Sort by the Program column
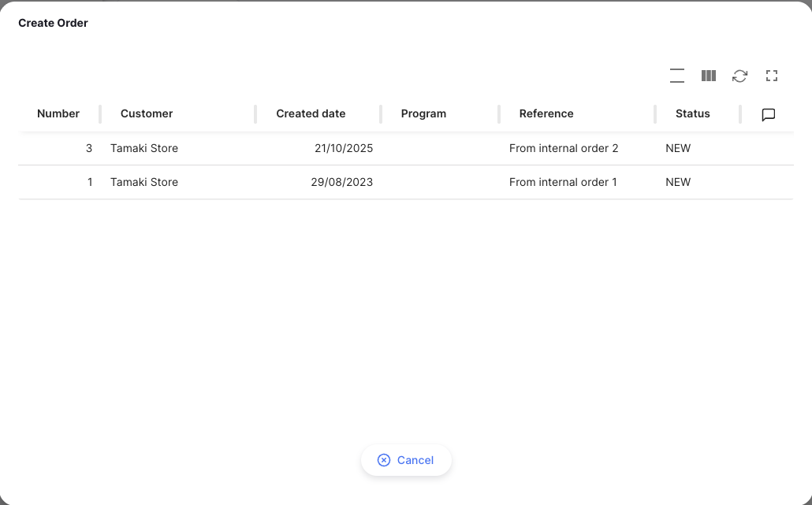This screenshot has width=812, height=505. (x=423, y=113)
